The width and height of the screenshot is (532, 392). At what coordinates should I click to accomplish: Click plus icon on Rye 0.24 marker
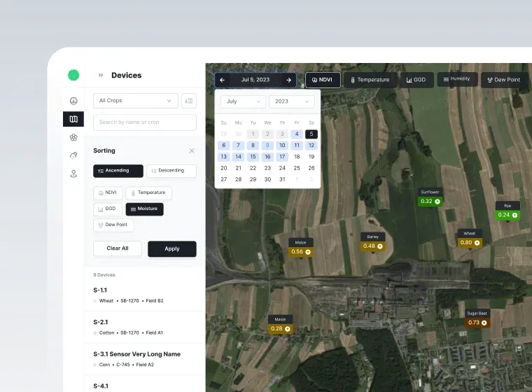514,215
